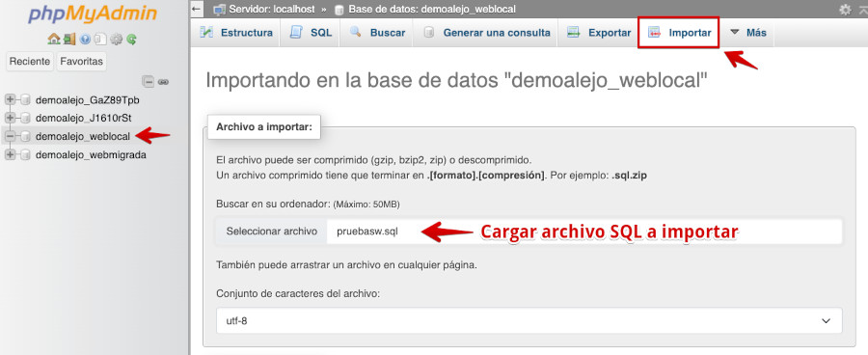
Task: Open navigation panel settings gear icon
Action: click(x=116, y=39)
